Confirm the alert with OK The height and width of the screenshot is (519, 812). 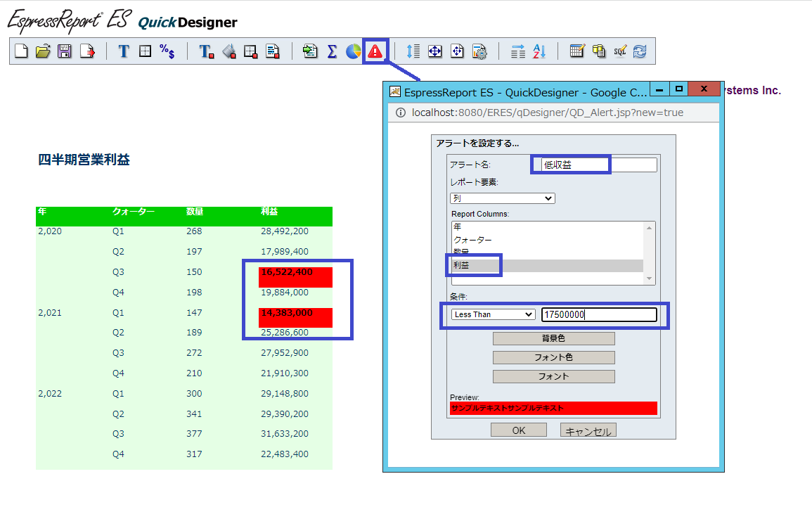click(x=518, y=430)
